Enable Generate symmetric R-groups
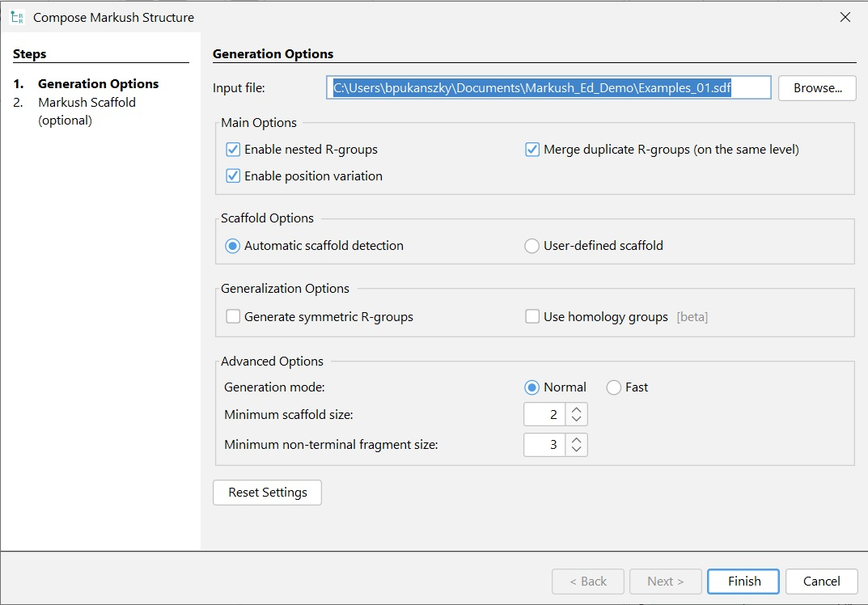Screen dimensions: 868x605 click(x=233, y=317)
